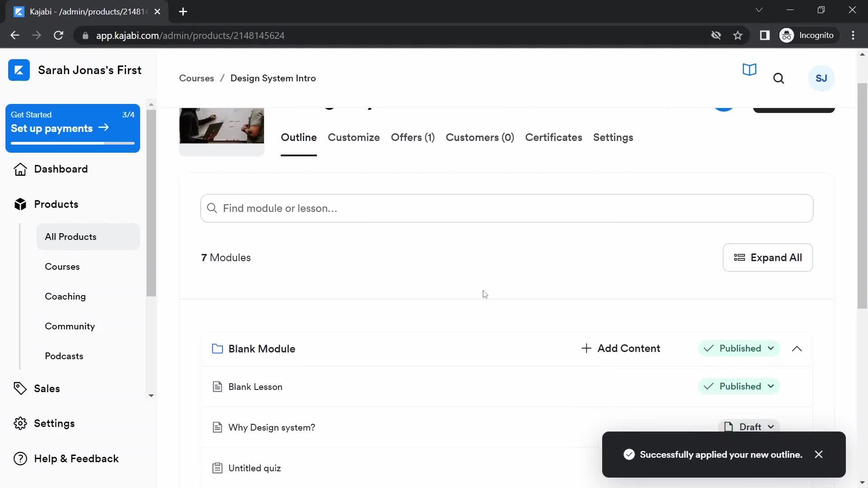This screenshot has width=868, height=488.
Task: Select the Outline tab
Action: [299, 137]
